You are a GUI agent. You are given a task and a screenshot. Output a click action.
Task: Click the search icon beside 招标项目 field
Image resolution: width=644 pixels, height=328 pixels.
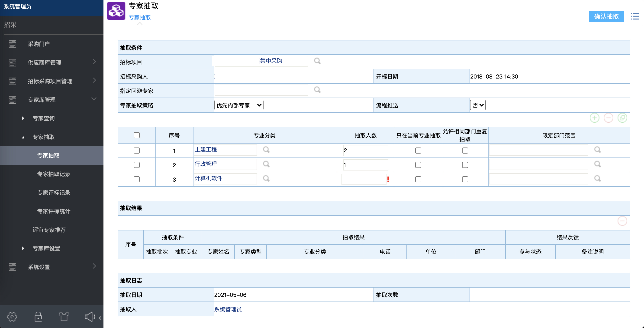pyautogui.click(x=317, y=61)
